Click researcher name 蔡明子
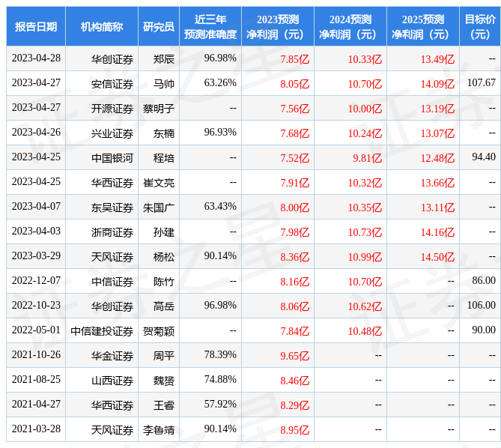 coord(159,109)
